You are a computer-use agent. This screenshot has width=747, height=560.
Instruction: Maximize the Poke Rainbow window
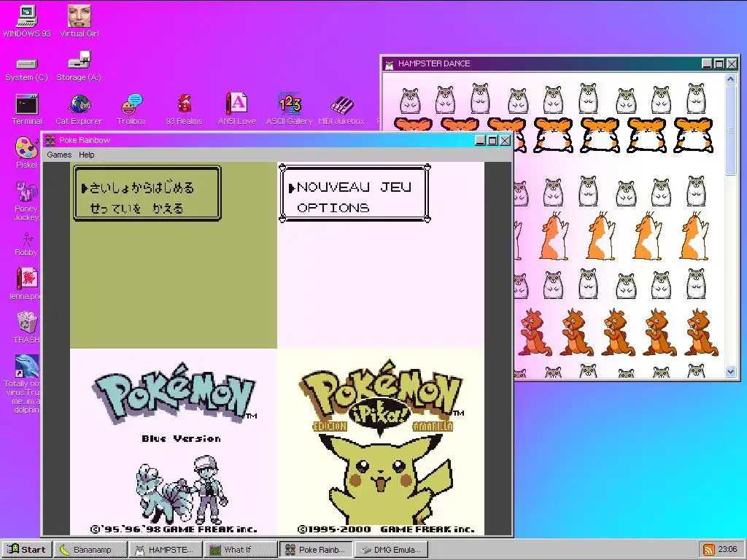492,141
